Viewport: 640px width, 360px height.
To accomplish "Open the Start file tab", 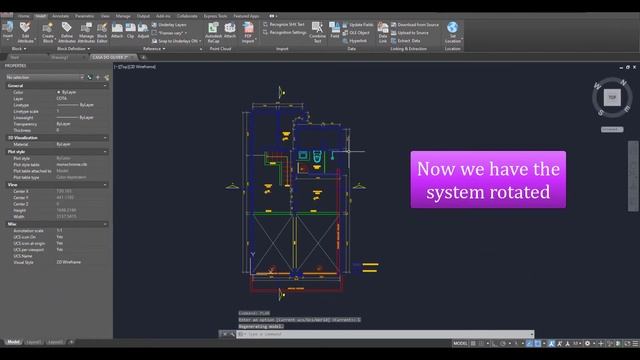I will coord(15,58).
